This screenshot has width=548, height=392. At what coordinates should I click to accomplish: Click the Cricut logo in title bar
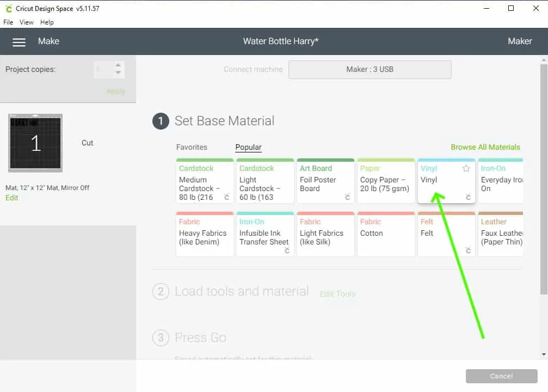(x=8, y=8)
